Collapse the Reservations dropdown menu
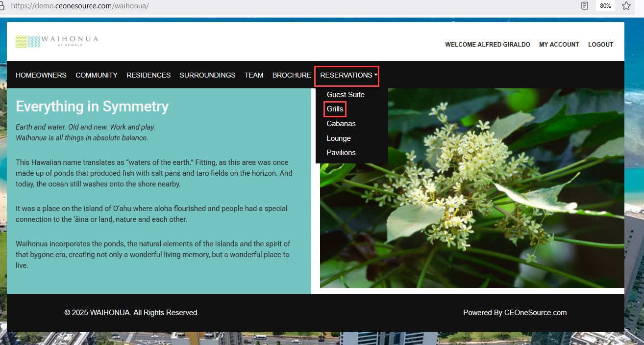This screenshot has height=345, width=644. [348, 75]
